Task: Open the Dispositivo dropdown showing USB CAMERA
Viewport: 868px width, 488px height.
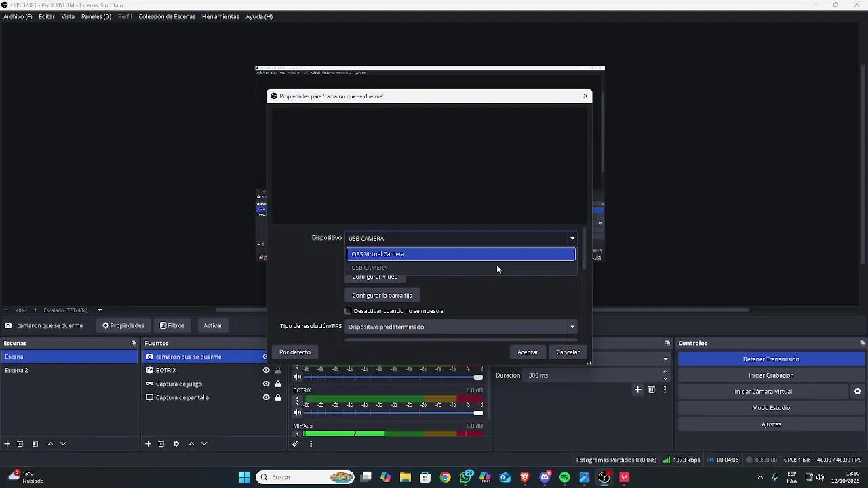Action: coord(461,238)
